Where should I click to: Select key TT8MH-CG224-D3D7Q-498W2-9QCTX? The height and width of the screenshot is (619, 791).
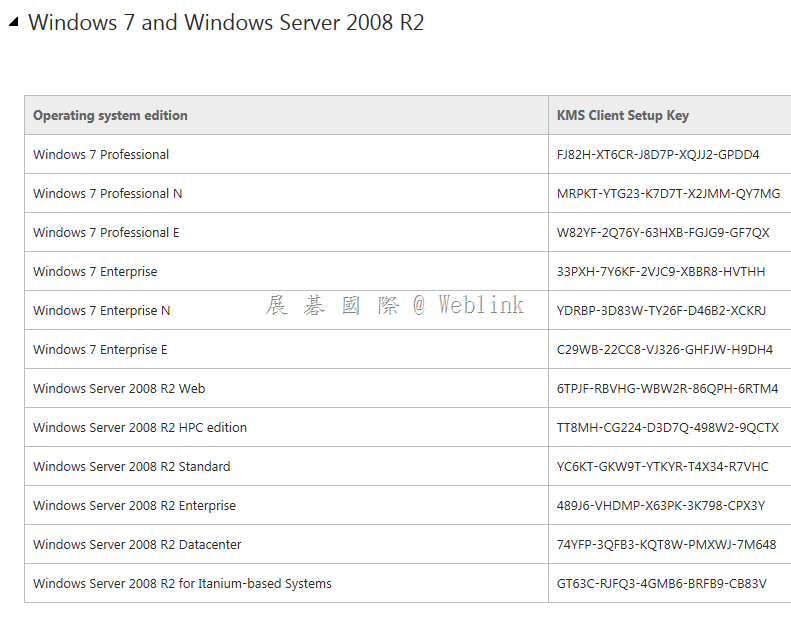click(x=667, y=427)
